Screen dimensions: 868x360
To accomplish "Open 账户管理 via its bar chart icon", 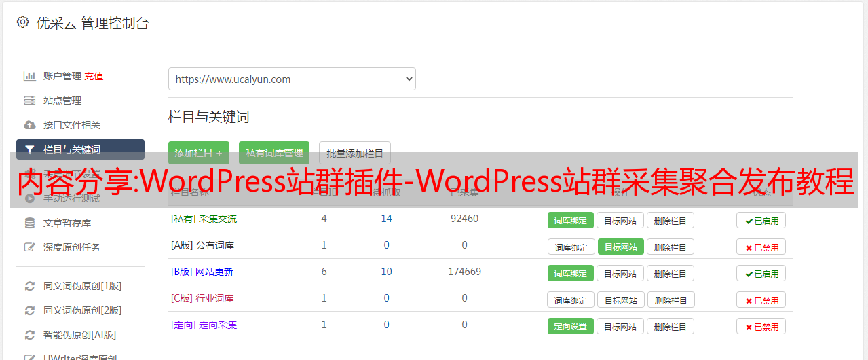I will [29, 76].
